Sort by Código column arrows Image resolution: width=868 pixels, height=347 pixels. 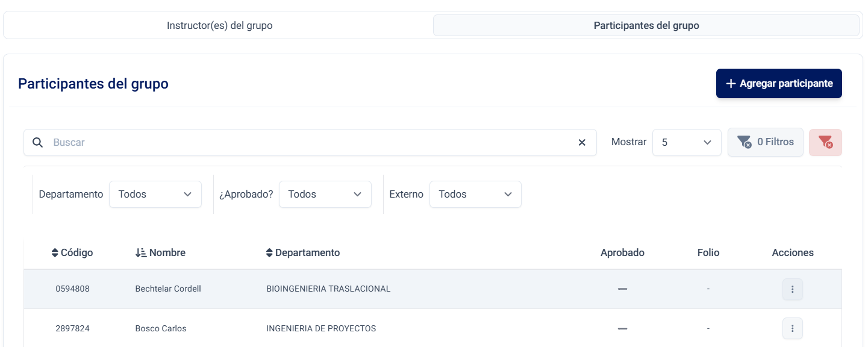55,253
